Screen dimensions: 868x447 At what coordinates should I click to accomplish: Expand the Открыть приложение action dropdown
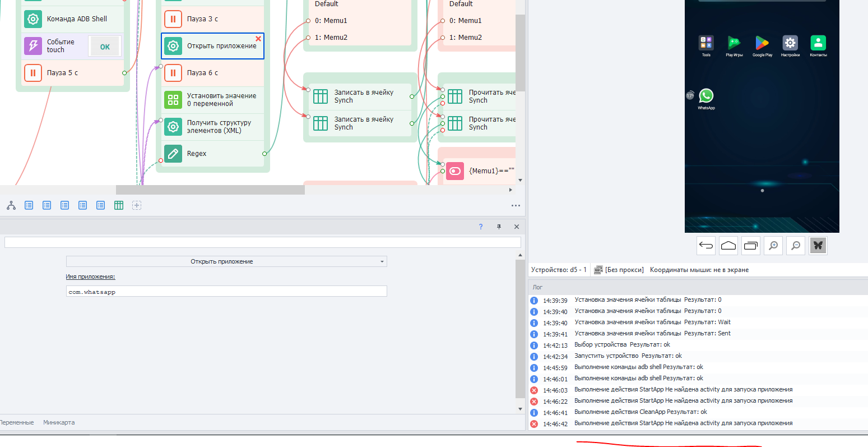(382, 261)
